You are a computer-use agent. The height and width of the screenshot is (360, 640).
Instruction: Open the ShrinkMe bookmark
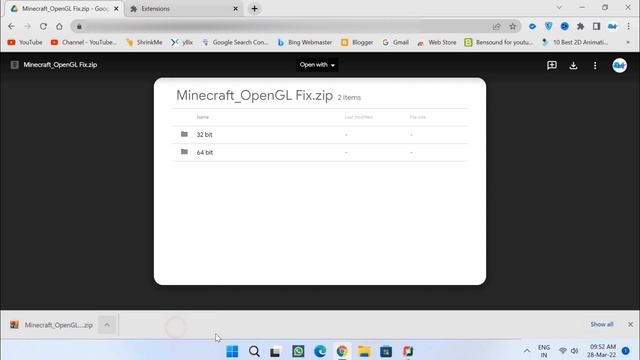144,42
